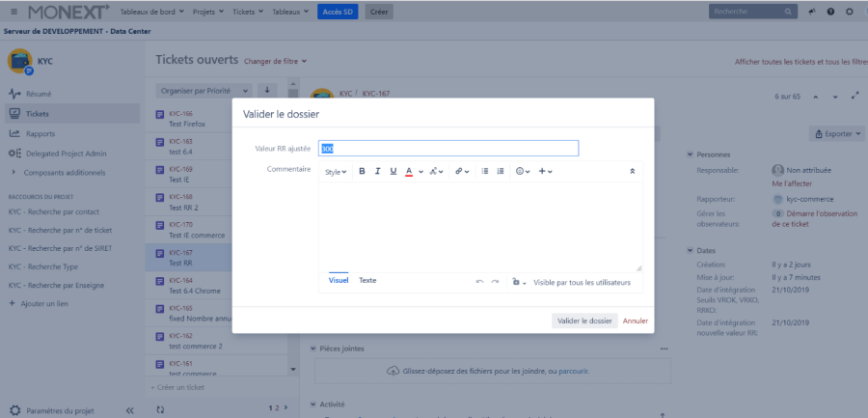Toggle bold formatting in comment editor

363,171
